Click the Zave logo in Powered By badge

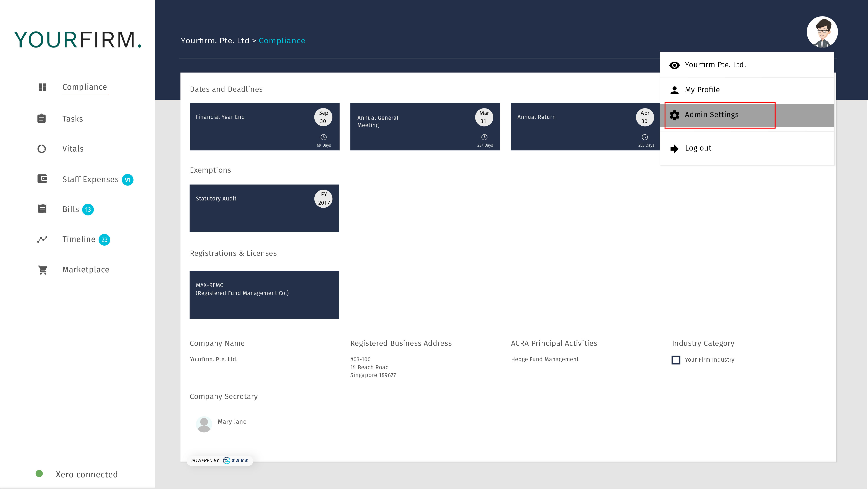pyautogui.click(x=235, y=460)
